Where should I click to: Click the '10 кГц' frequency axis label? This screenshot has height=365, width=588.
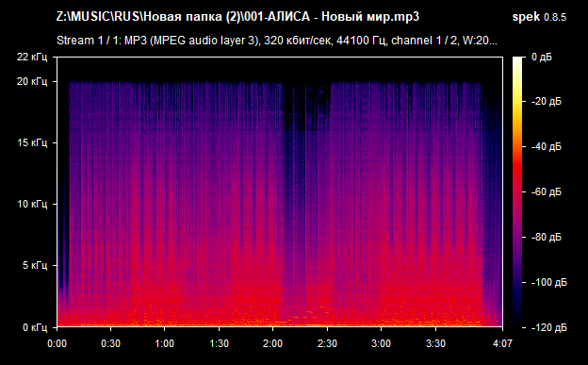coord(32,204)
